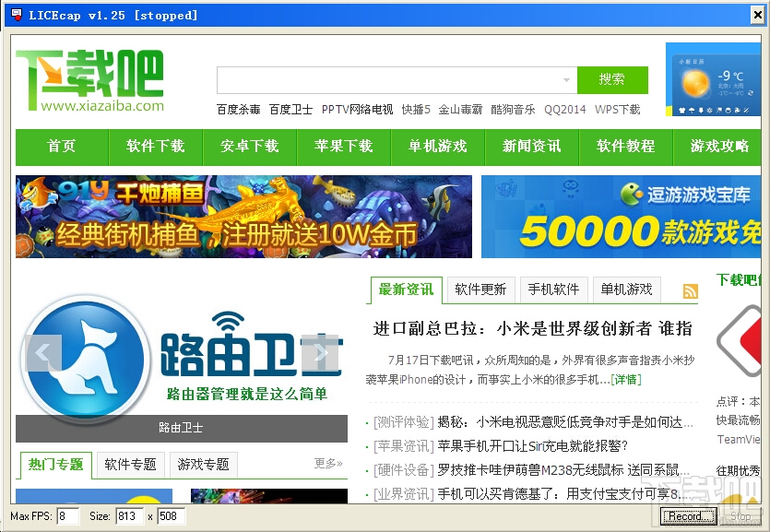Open the 小米电视恶意贬低竞争对手 article
Screen dimensions: 770x532
(x=564, y=422)
